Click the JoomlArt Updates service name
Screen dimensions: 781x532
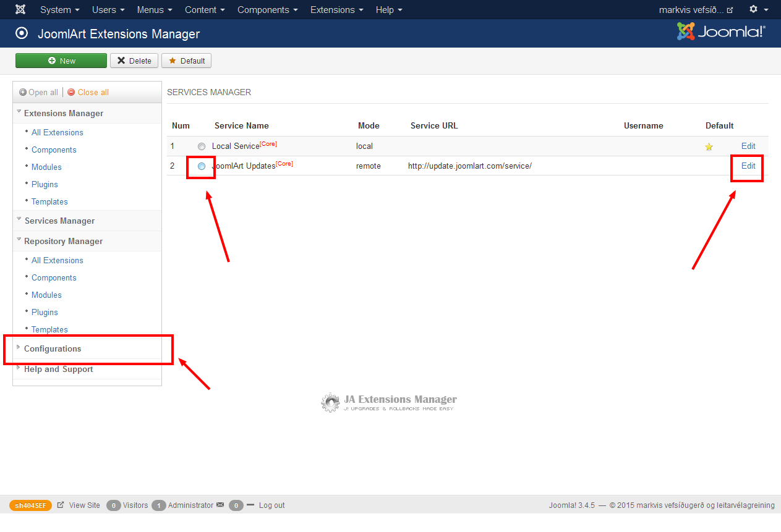244,166
